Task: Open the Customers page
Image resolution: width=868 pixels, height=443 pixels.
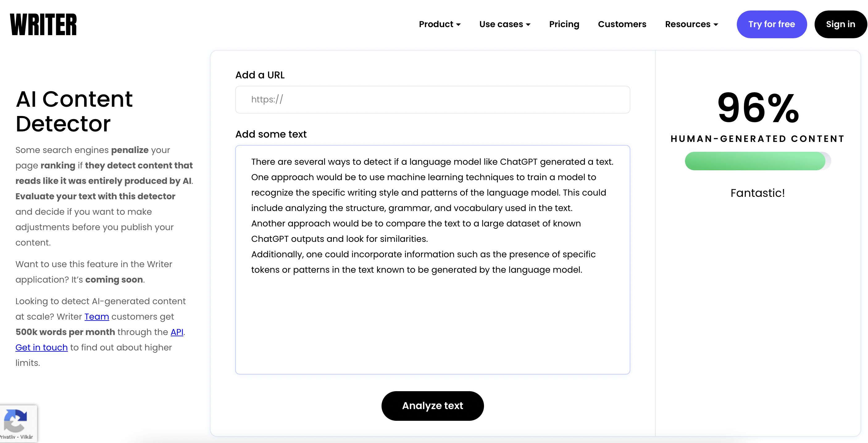Action: point(622,24)
